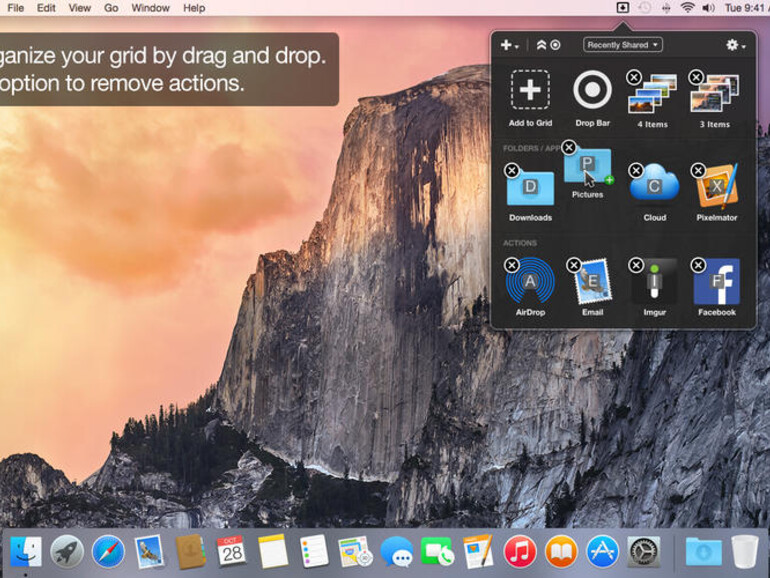
Task: Open the plus add dropdown in panel header
Action: pos(509,45)
